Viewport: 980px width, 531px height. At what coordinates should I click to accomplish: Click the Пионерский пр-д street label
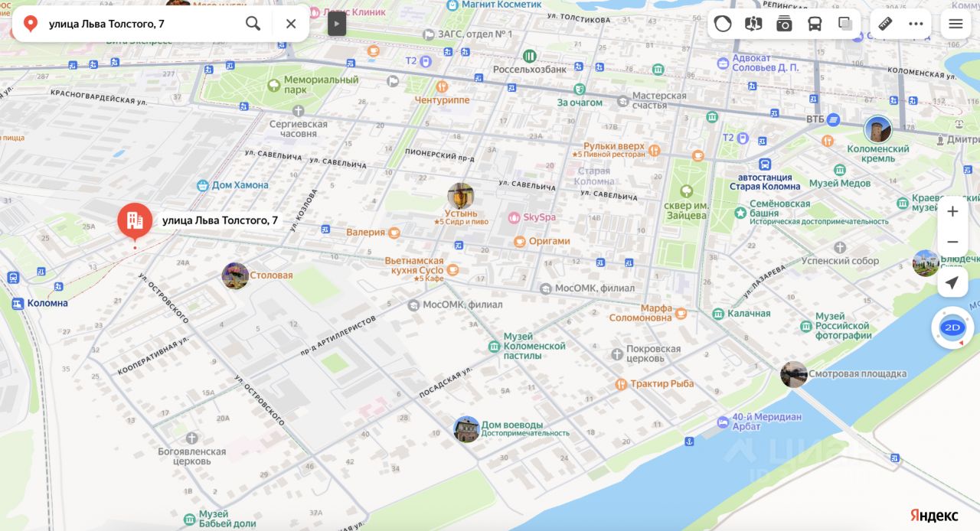[439, 155]
